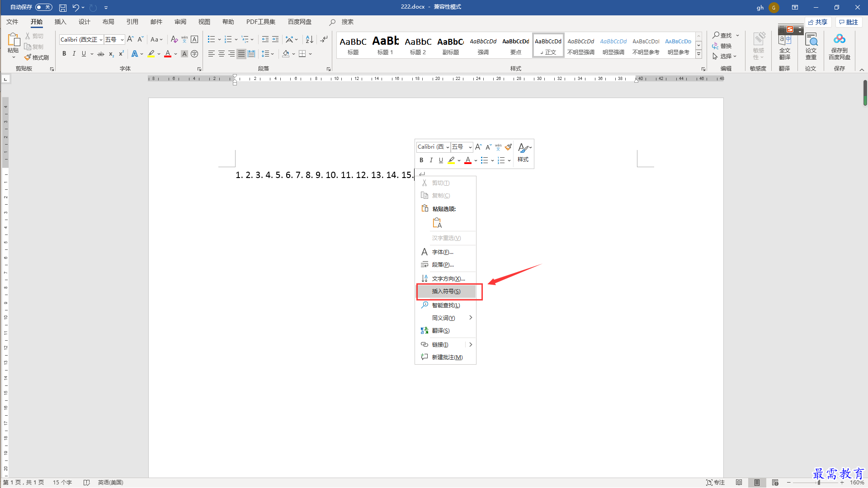The width and height of the screenshot is (868, 488).
Task: Toggle Italic in the ribbon
Action: (74, 54)
